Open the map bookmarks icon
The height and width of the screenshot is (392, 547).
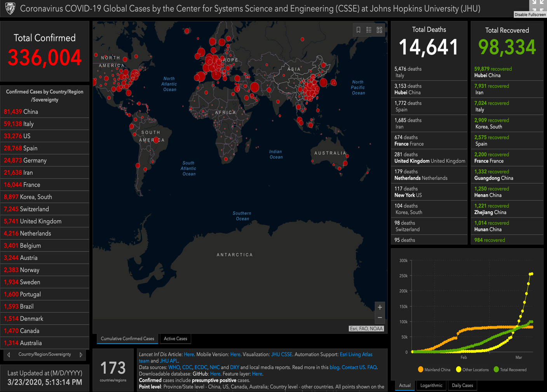[x=358, y=30]
